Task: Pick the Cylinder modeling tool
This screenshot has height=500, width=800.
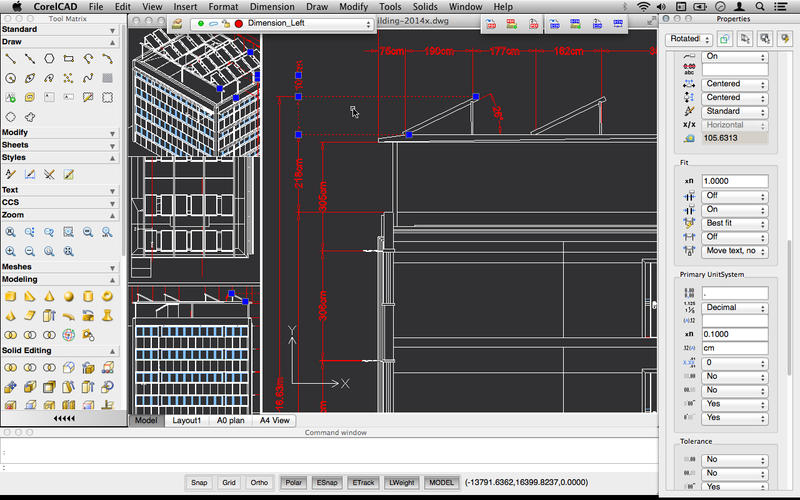Action: pyautogui.click(x=88, y=297)
